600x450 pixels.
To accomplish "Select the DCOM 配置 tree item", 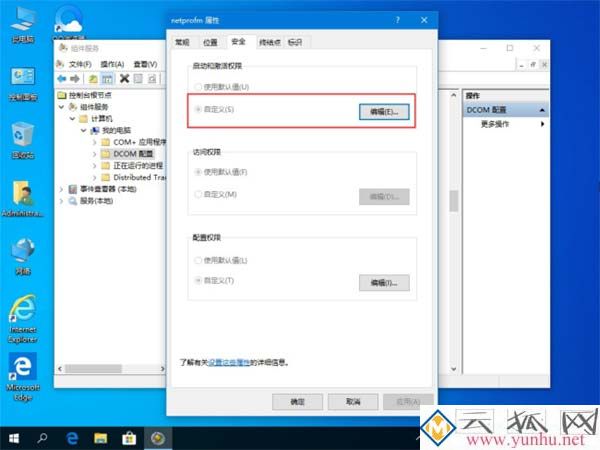I will click(x=133, y=154).
